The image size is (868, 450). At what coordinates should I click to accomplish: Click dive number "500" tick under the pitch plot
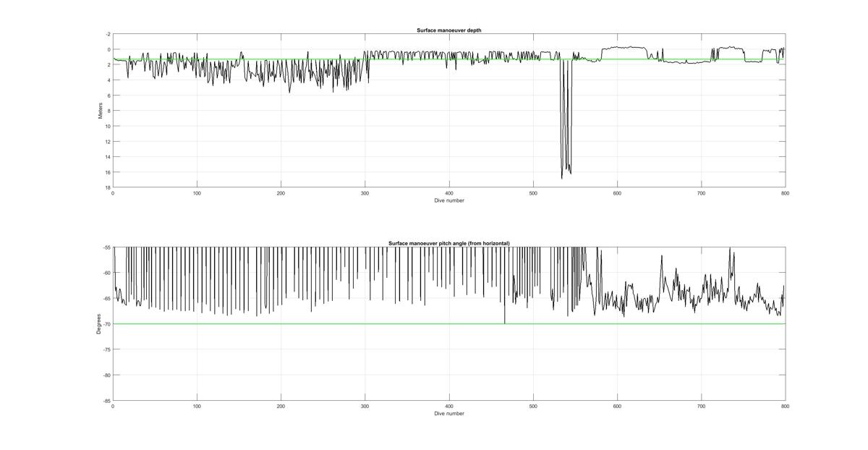[533, 407]
